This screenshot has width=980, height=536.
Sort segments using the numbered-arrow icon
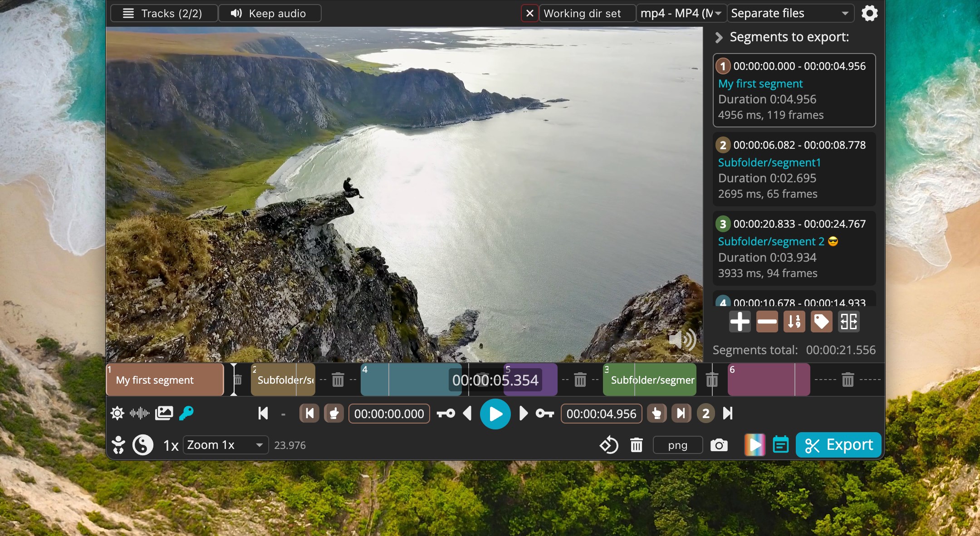[x=794, y=322]
